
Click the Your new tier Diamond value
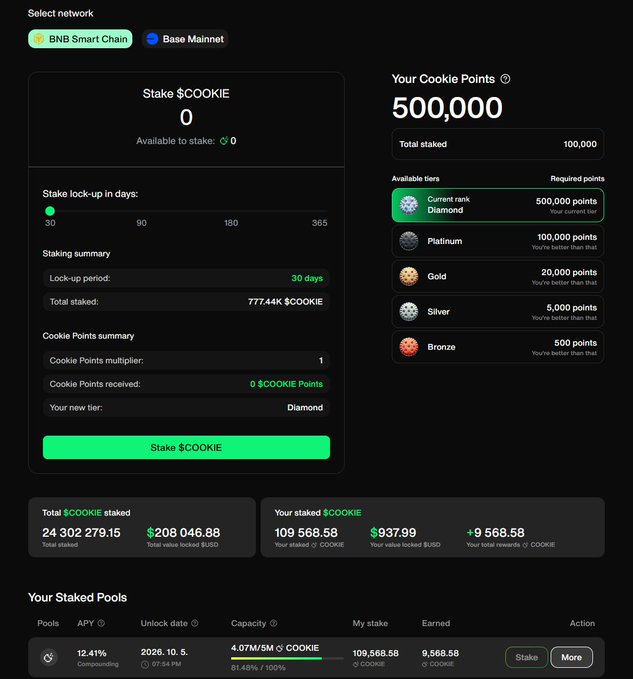click(305, 407)
